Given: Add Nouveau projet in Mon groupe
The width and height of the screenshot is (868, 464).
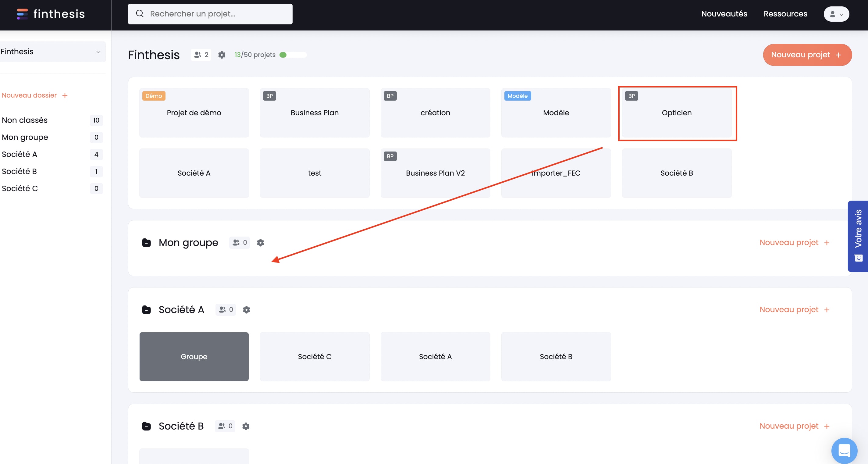Looking at the screenshot, I should 794,242.
